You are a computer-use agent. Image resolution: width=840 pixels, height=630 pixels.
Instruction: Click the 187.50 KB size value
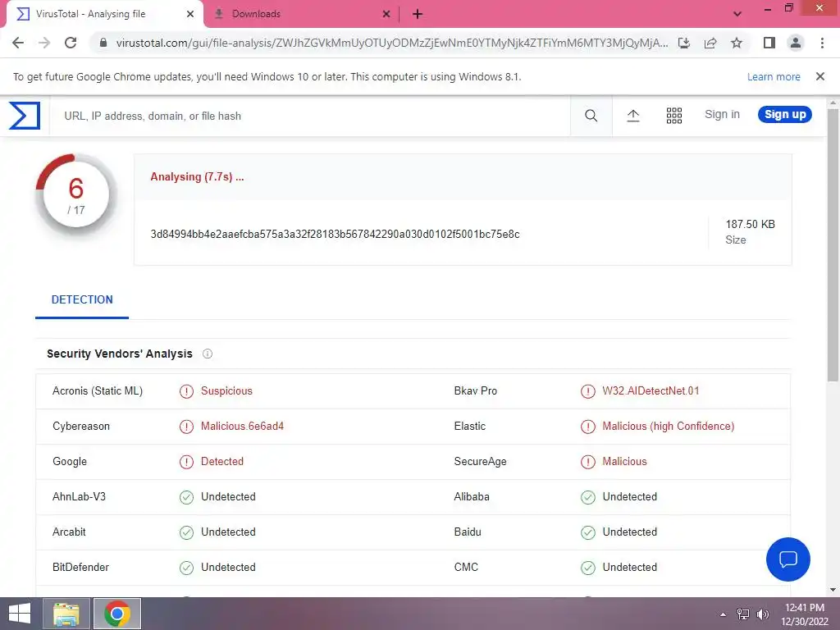pyautogui.click(x=750, y=224)
